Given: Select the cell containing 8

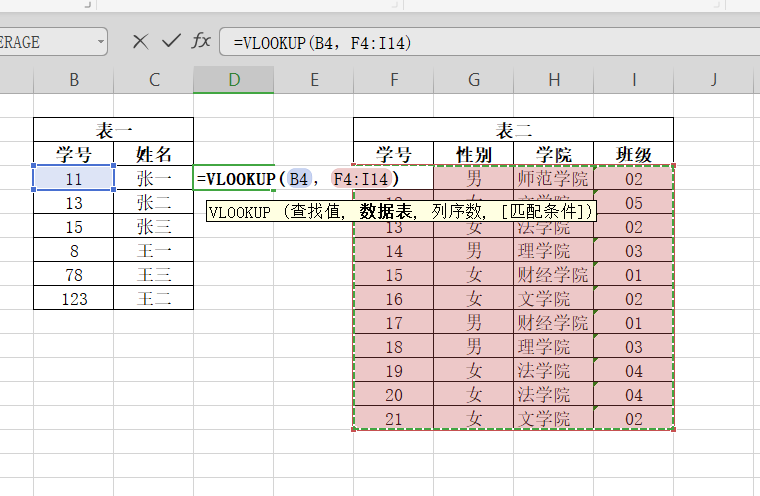Looking at the screenshot, I should [x=74, y=251].
